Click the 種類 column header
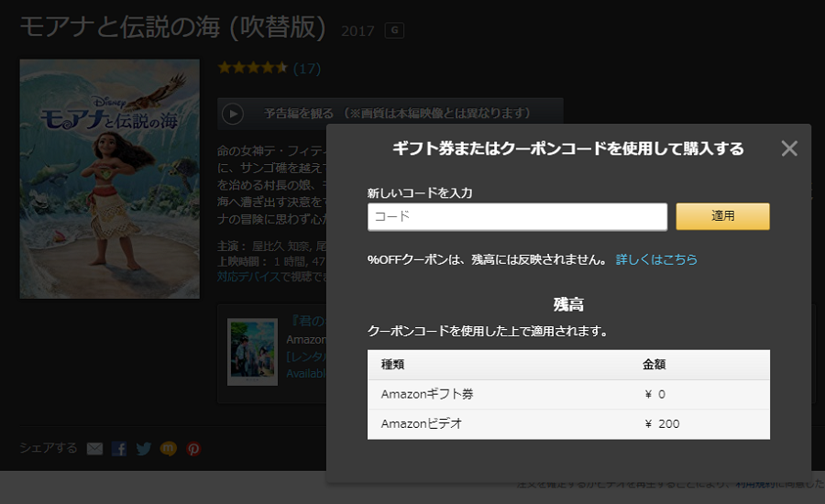Image resolution: width=825 pixels, height=504 pixels. (x=392, y=365)
